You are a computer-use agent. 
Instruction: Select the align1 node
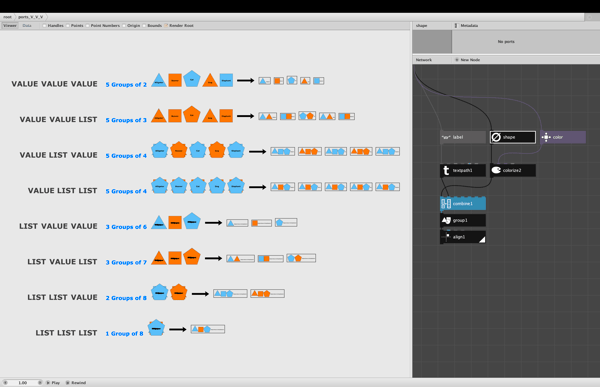(463, 237)
